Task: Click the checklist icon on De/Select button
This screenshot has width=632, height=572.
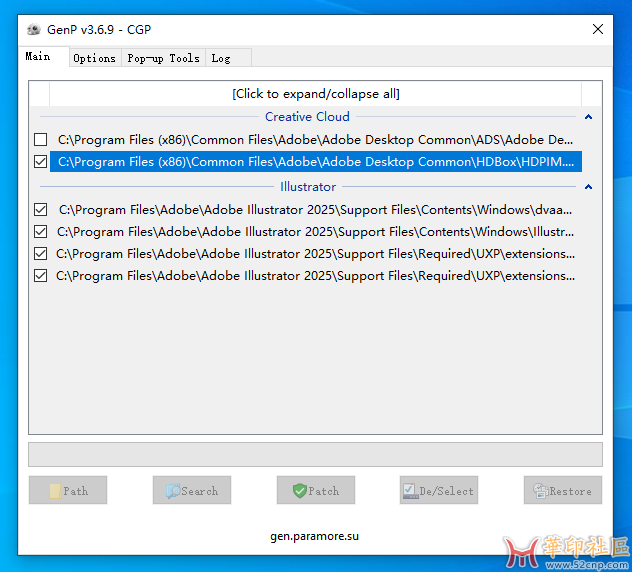Action: tap(410, 491)
